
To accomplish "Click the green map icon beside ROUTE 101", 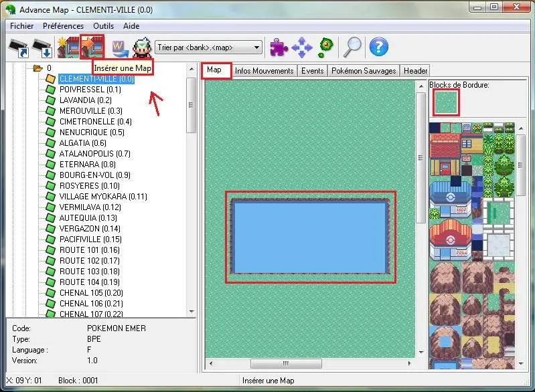I will tap(50, 250).
